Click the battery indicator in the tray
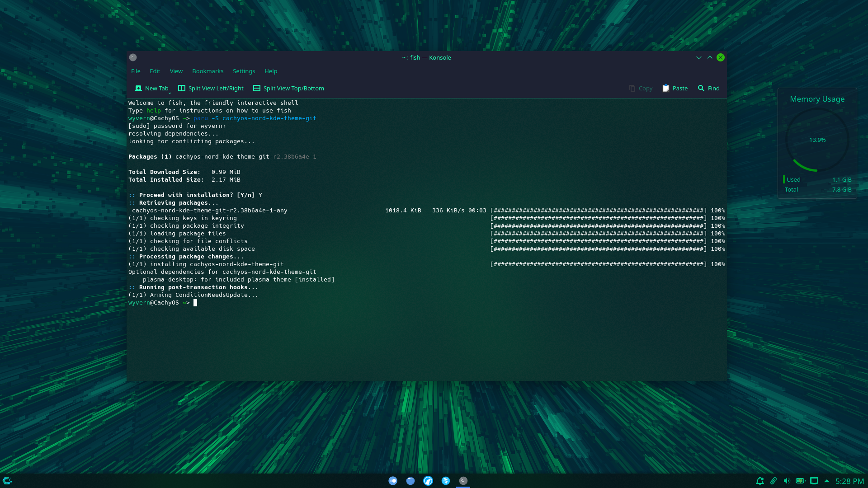868x488 pixels. click(801, 481)
